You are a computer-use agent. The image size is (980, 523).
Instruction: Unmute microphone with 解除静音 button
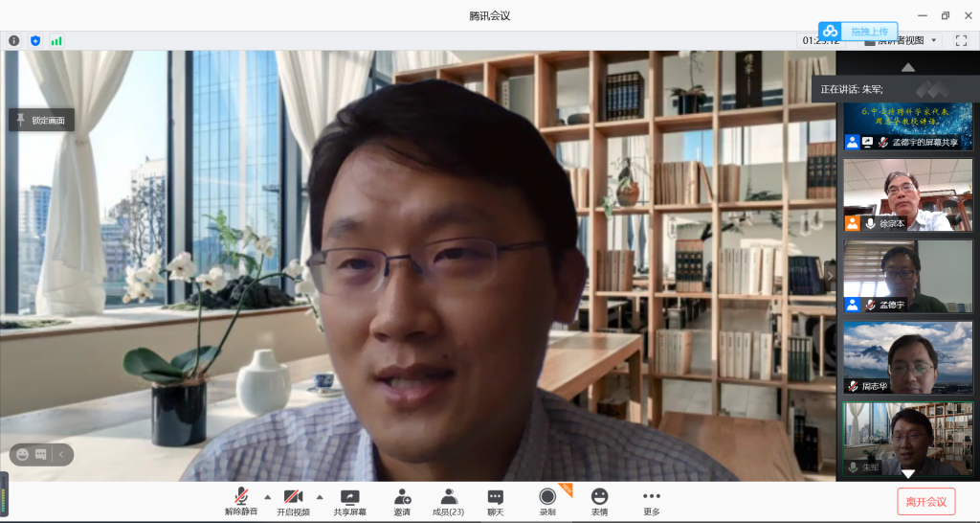(242, 501)
